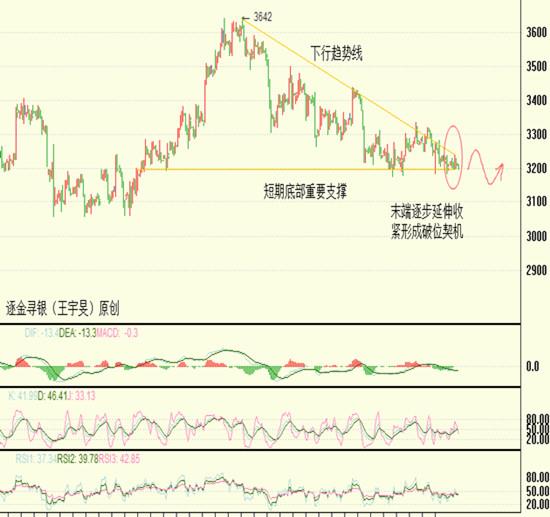This screenshot has height=517, width=550.
Task: Click the 3100 price axis label
Action: click(536, 202)
